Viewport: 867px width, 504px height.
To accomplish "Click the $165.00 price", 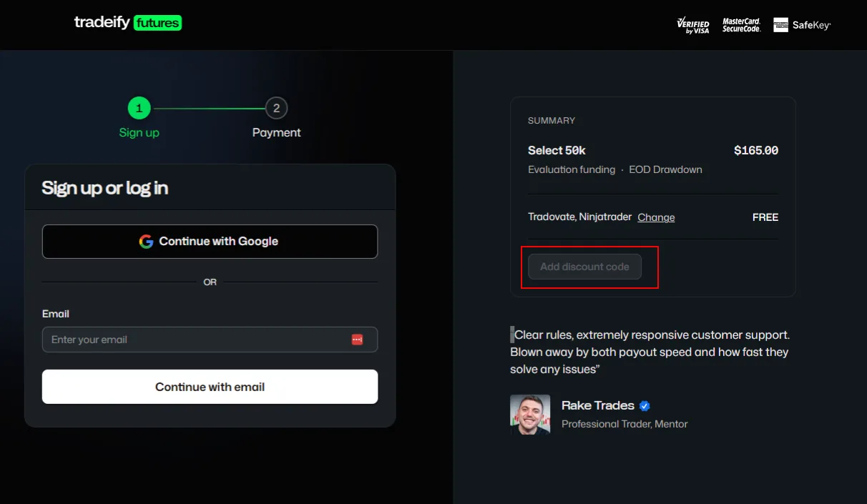I will tap(756, 150).
